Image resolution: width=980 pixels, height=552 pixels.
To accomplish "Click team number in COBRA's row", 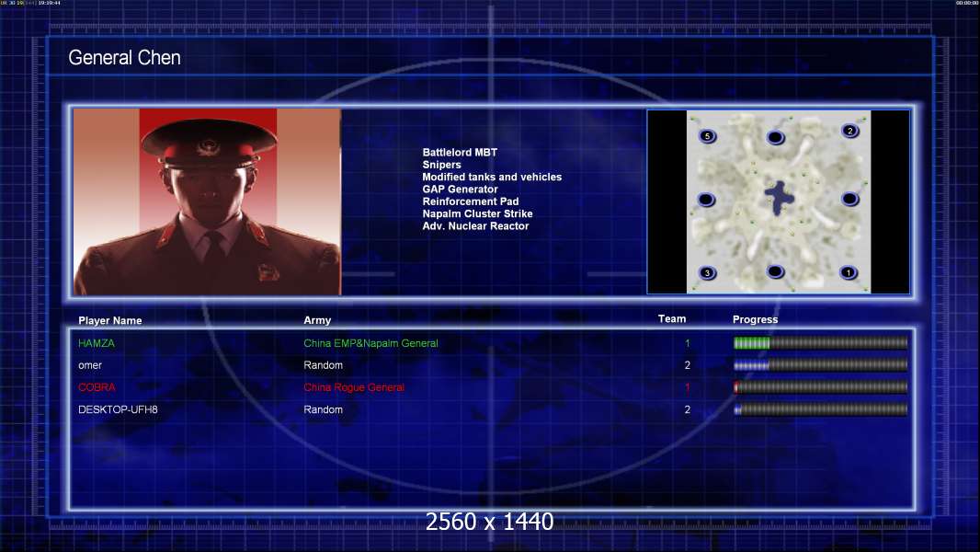I will point(688,387).
